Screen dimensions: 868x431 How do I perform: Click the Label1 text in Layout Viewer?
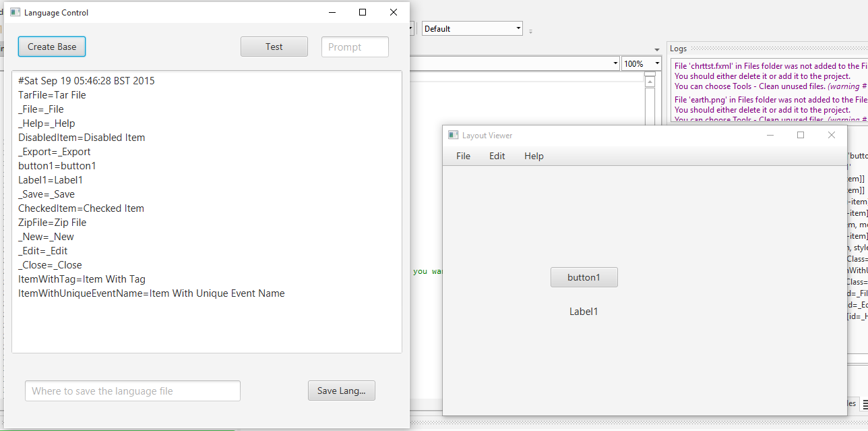point(584,312)
